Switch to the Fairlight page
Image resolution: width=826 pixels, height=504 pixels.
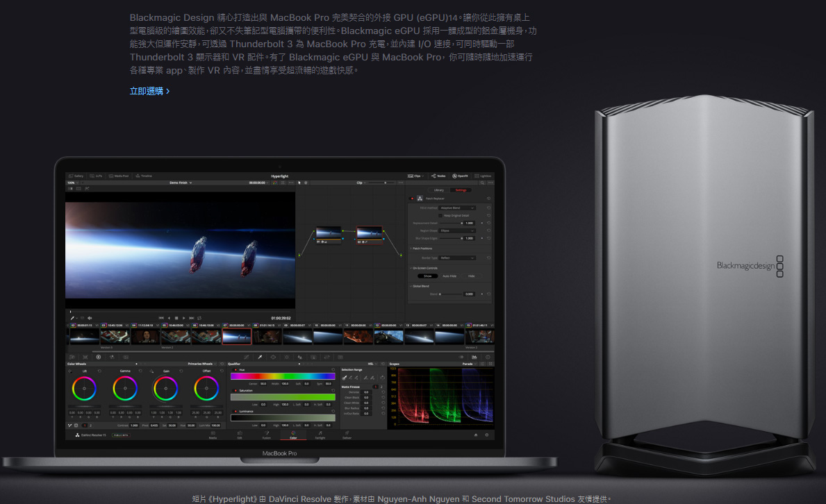click(x=320, y=435)
